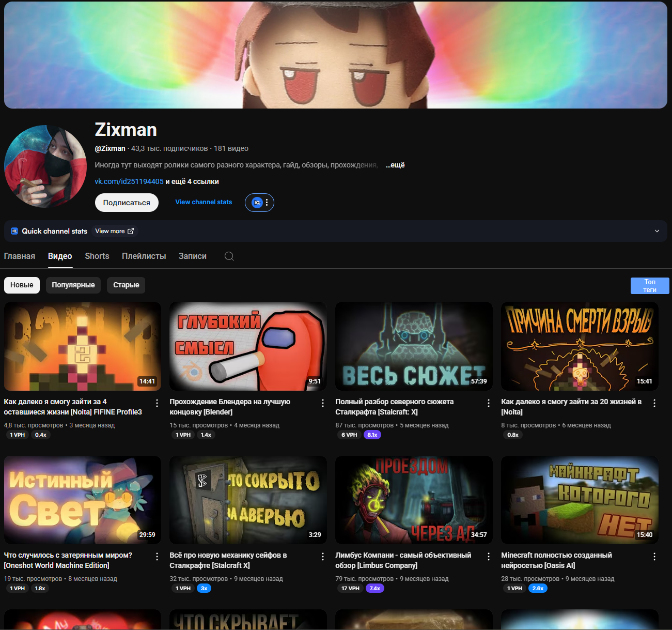Click the 3x badge on the Stalcraft safes video
This screenshot has width=672, height=630.
(x=204, y=589)
